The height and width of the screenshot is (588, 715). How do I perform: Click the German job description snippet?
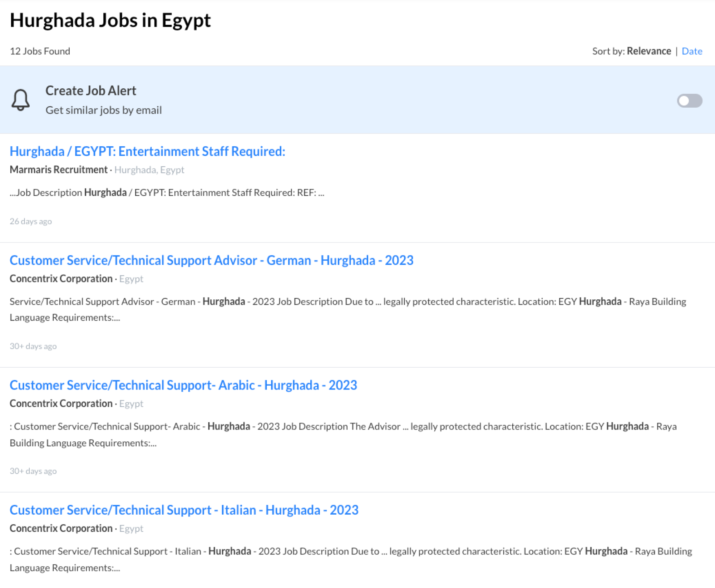click(348, 309)
